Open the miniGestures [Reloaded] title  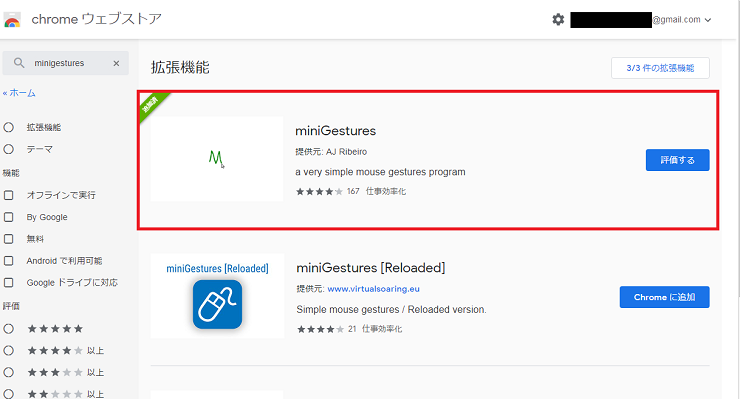click(x=370, y=268)
